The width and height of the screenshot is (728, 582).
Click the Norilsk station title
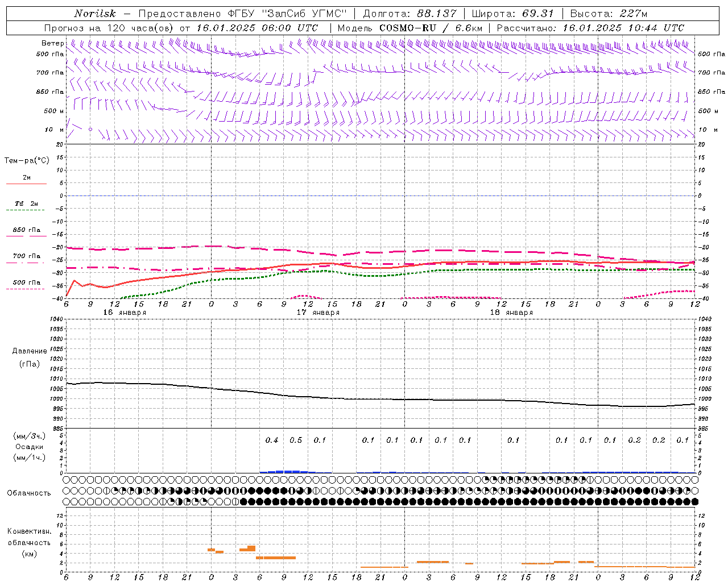pyautogui.click(x=94, y=14)
